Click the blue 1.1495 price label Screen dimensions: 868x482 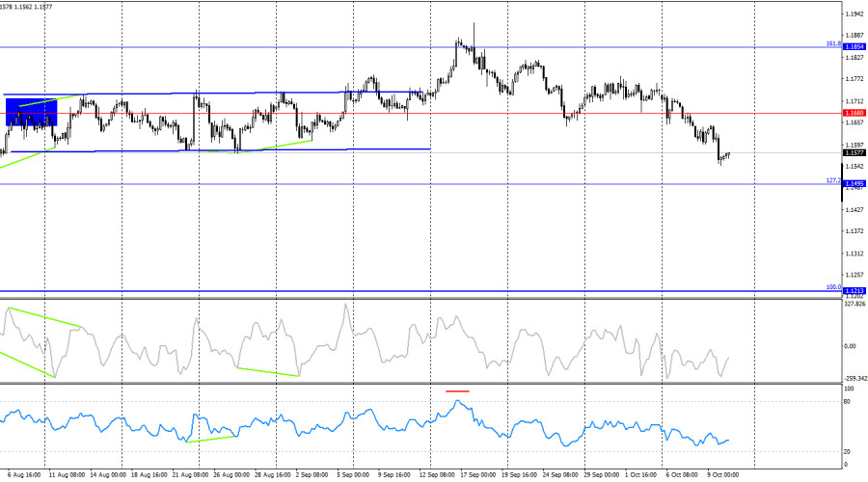pyautogui.click(x=854, y=183)
